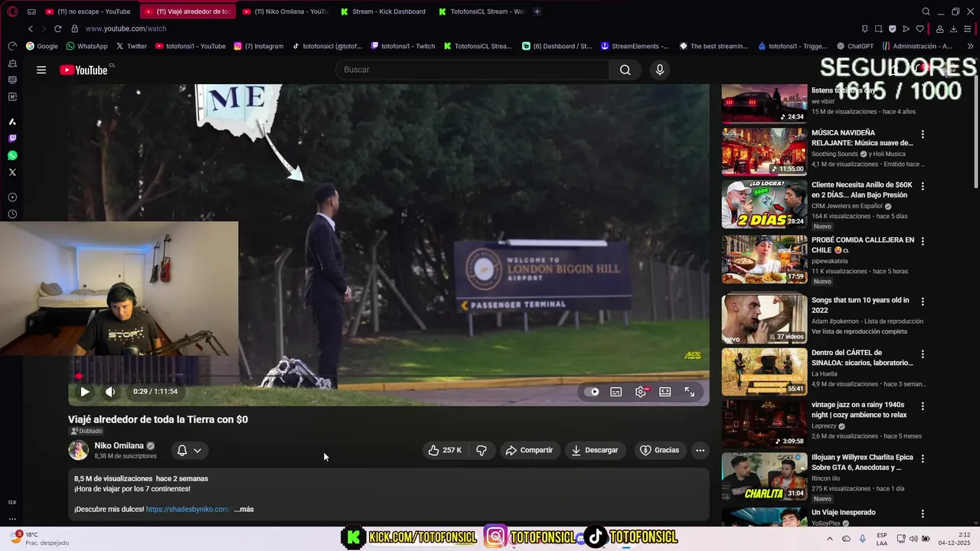Open the StreamElements bookmark
Image resolution: width=980 pixels, height=551 pixels.
(635, 46)
